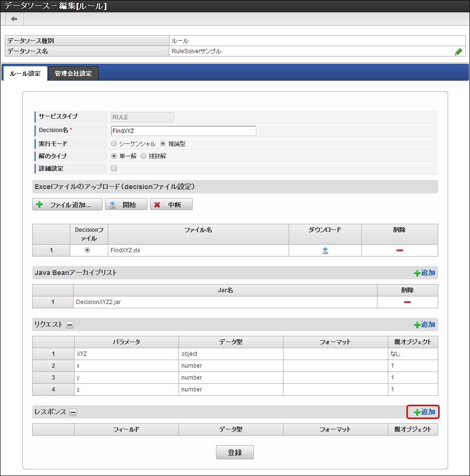Screen dimensions: 470x476
Task: Collapse the レスポンス section
Action: point(73,412)
